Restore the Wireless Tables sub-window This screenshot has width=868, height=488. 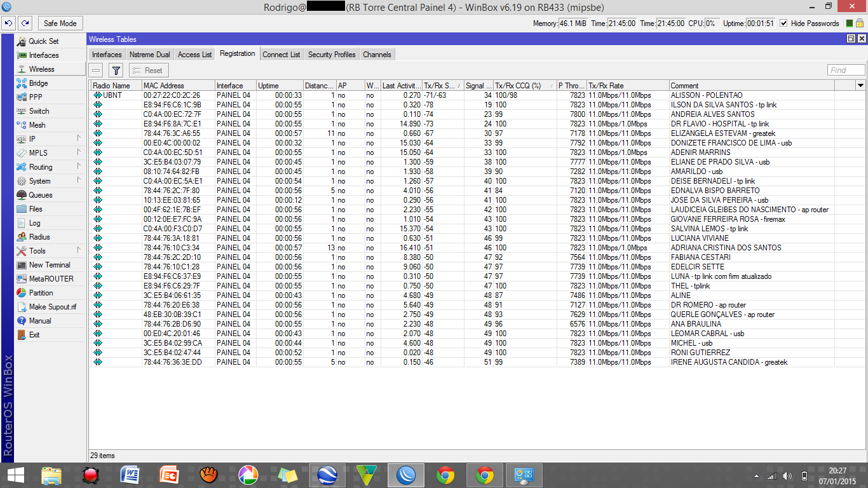pyautogui.click(x=851, y=39)
